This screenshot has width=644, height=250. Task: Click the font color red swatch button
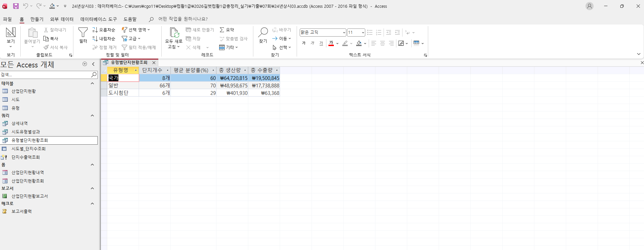[x=331, y=43]
